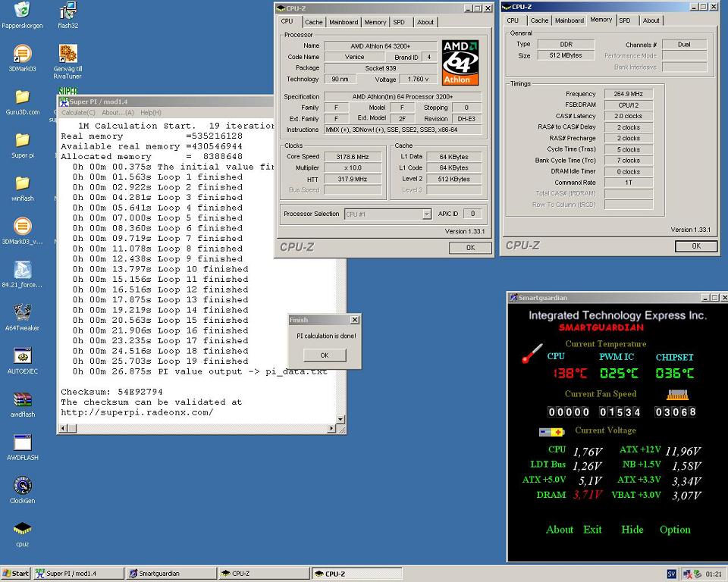Switch to SPD tab in right CPU-Z
The image size is (728, 582).
point(625,20)
